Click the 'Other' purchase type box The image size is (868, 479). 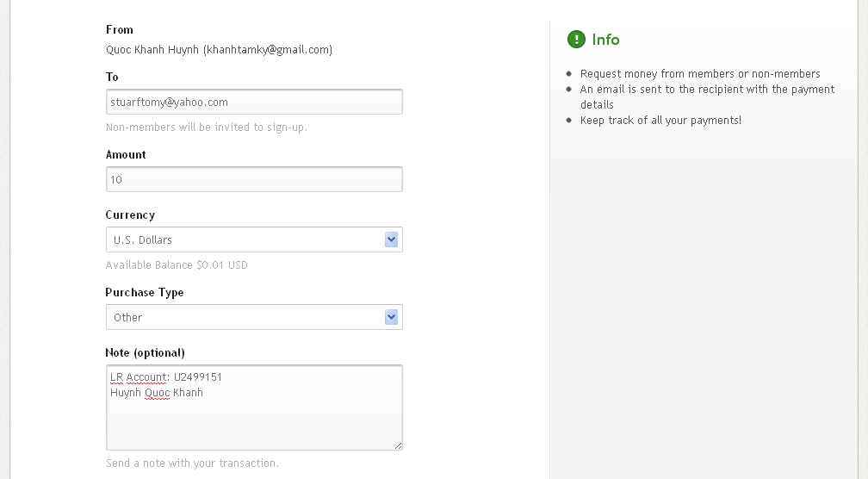click(x=245, y=317)
